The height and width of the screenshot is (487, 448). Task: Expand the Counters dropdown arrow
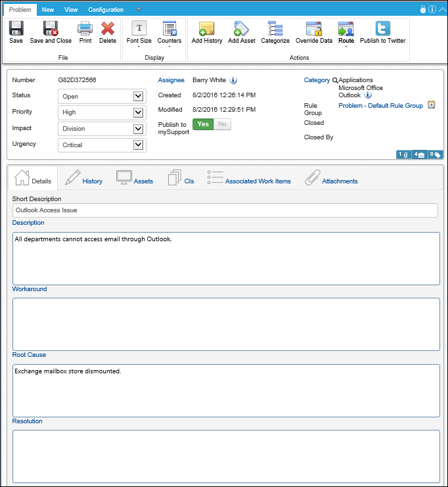169,47
